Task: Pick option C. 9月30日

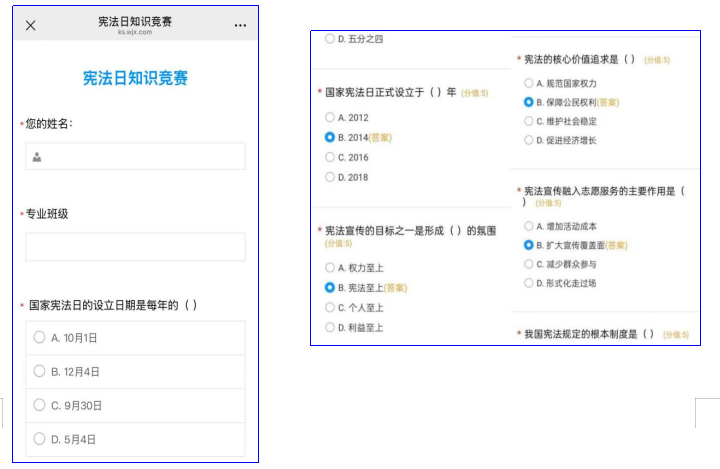Action: [x=40, y=405]
